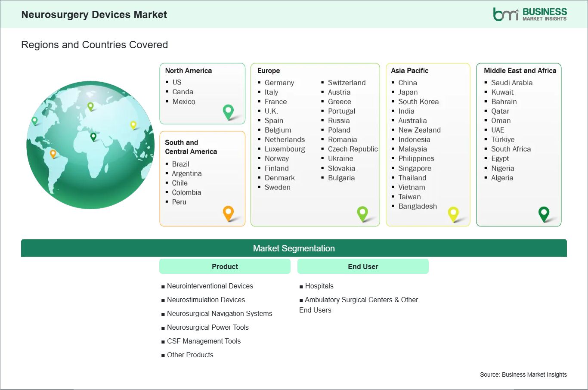
Task: Select the dark green pin in Middle East and Africa box
Action: click(x=544, y=213)
